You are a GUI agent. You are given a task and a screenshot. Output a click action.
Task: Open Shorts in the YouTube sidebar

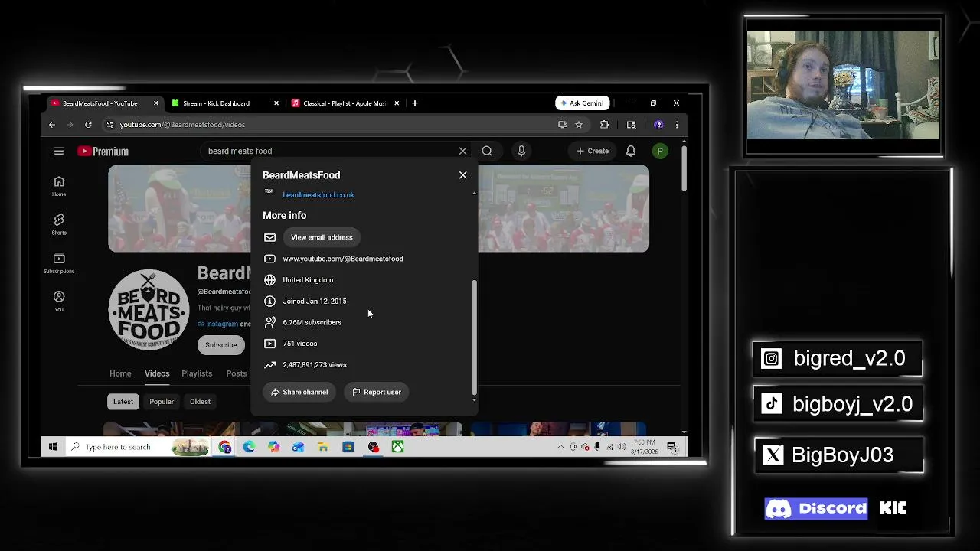coord(59,224)
